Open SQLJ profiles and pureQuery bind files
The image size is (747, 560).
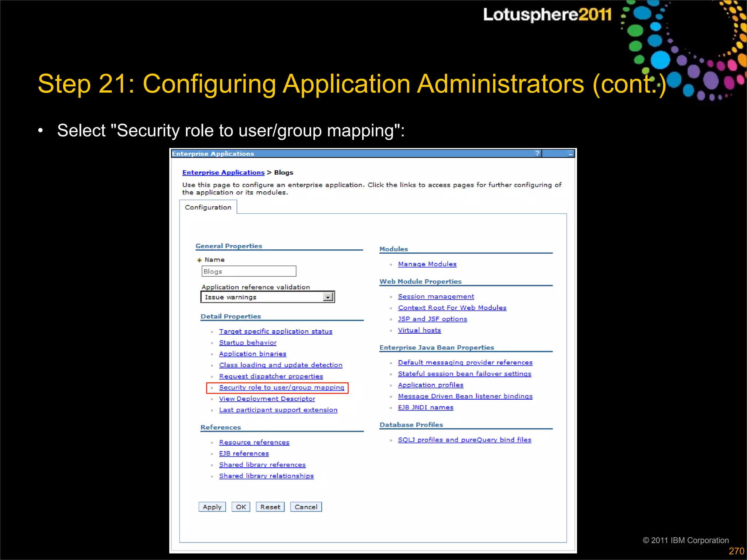(x=464, y=440)
